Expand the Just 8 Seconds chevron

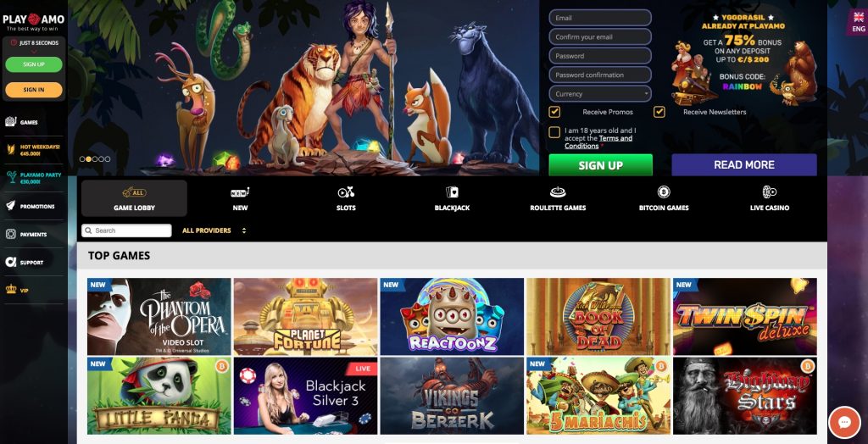34,52
